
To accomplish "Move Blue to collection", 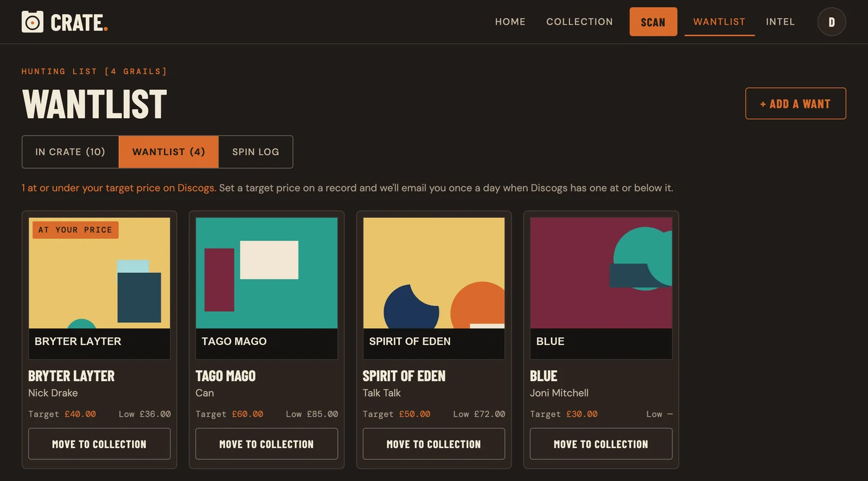I will point(601,444).
